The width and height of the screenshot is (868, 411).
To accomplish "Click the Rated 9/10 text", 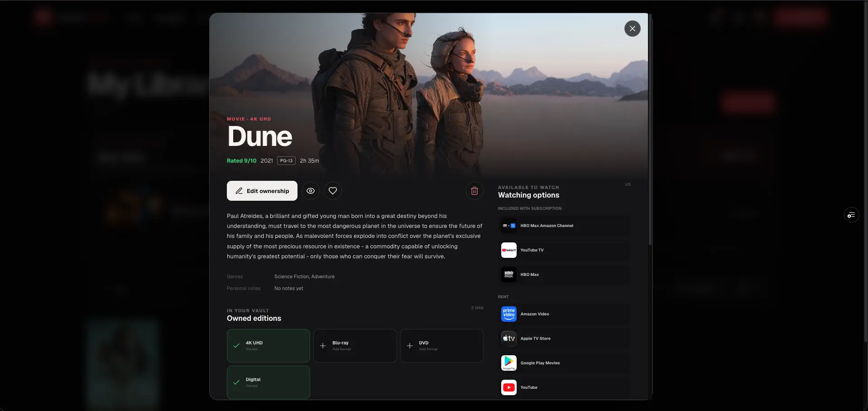I will [241, 161].
